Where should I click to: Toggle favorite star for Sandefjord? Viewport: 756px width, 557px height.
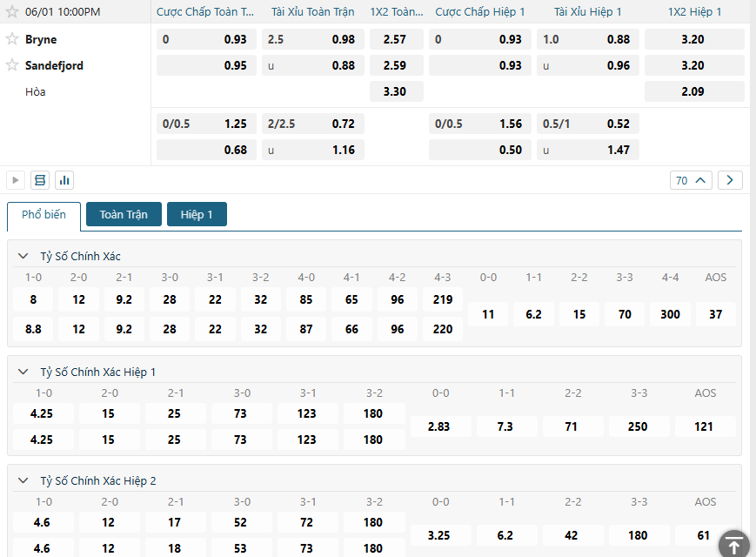click(12, 65)
